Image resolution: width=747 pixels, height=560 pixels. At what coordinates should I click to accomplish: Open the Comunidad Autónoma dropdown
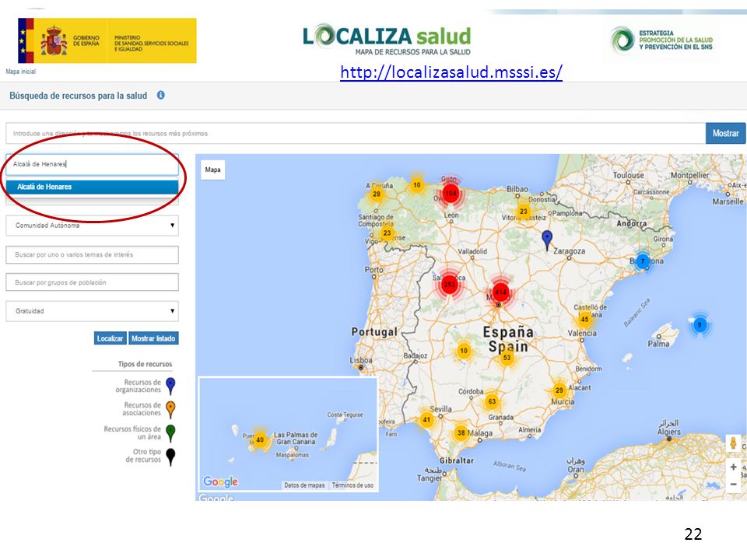click(x=92, y=226)
